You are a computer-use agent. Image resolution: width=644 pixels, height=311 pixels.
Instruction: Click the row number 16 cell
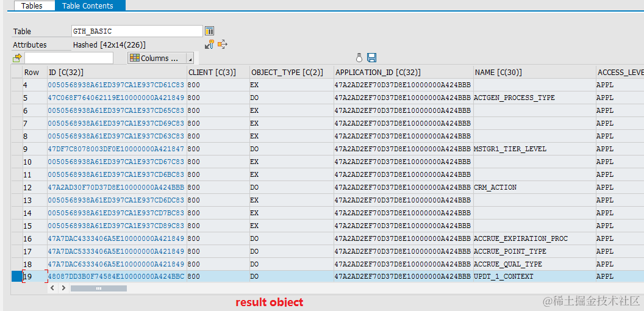click(x=35, y=238)
